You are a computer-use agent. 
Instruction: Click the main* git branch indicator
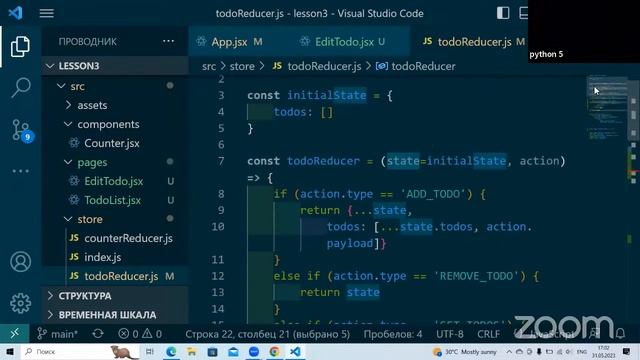pos(58,334)
